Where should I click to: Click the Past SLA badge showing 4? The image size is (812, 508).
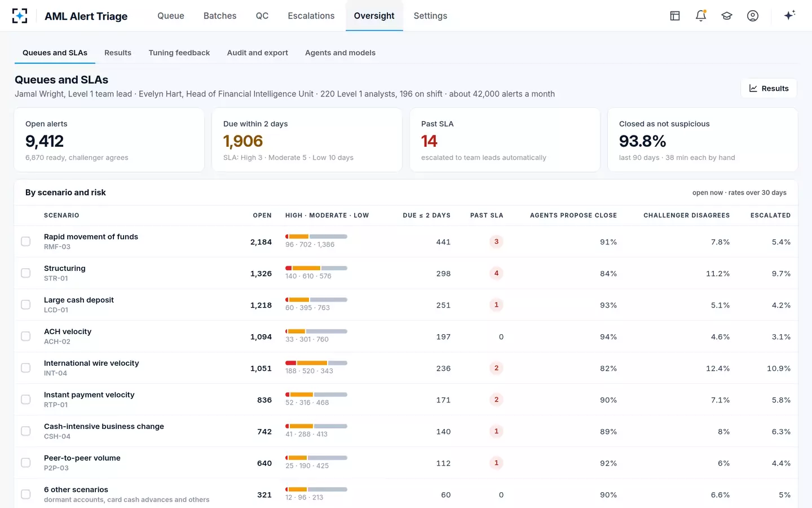click(x=496, y=273)
